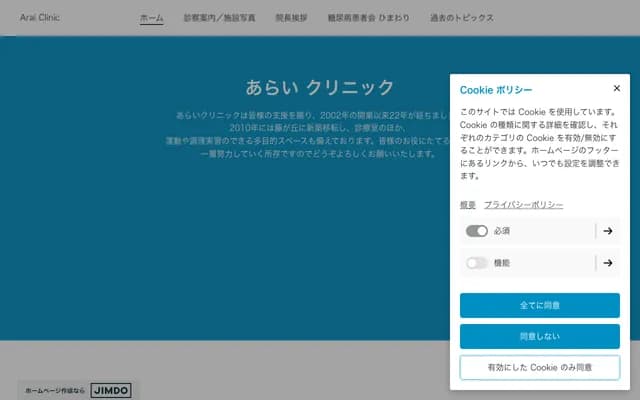Go to the ホーム menu item
Screen dimensions: 640x400
pos(152,18)
